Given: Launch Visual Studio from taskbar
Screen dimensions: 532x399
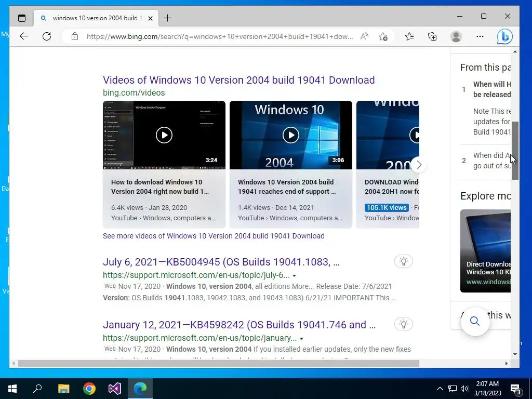Looking at the screenshot, I should point(115,389).
